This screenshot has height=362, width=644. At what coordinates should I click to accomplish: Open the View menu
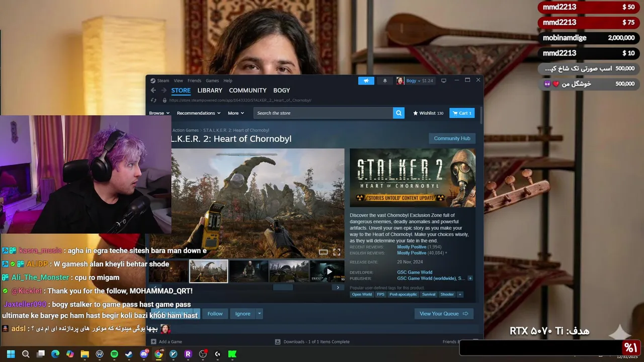(x=179, y=80)
